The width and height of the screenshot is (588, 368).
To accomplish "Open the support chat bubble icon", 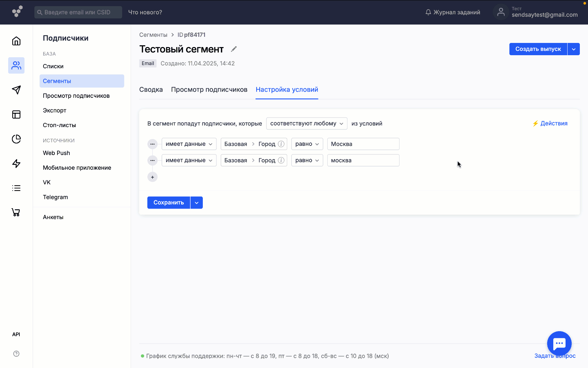I will click(x=559, y=343).
